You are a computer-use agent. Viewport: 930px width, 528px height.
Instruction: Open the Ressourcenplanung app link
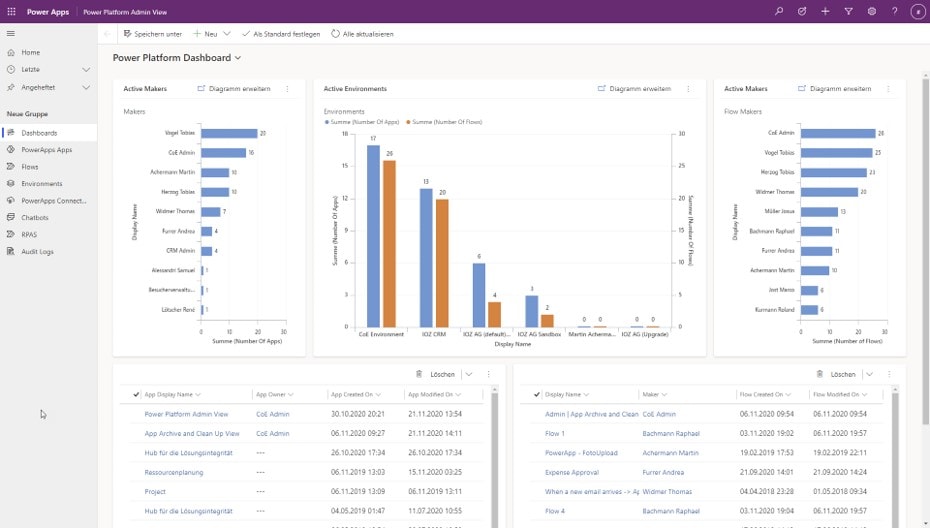174,473
